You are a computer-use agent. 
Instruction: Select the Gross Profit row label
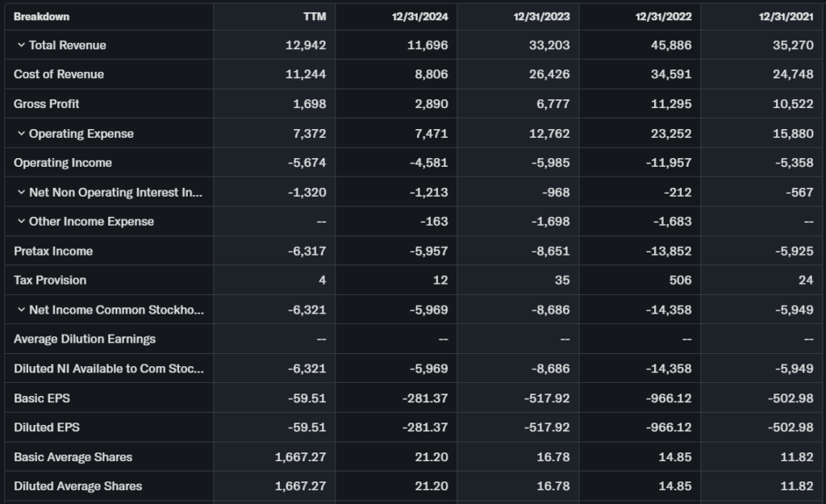(x=47, y=104)
